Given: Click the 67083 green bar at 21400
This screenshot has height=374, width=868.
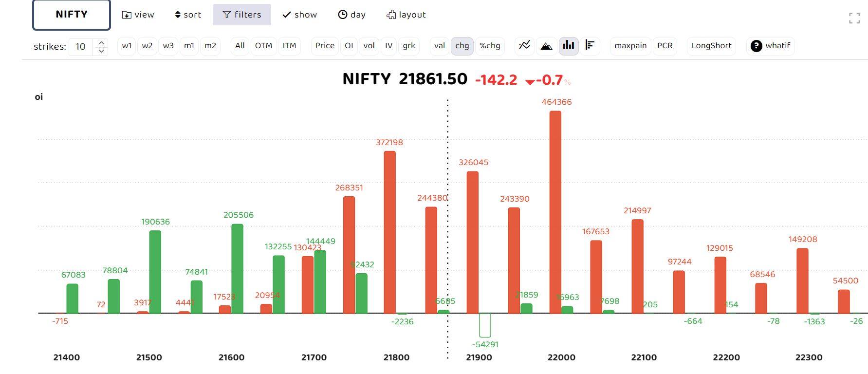Looking at the screenshot, I should (72, 299).
